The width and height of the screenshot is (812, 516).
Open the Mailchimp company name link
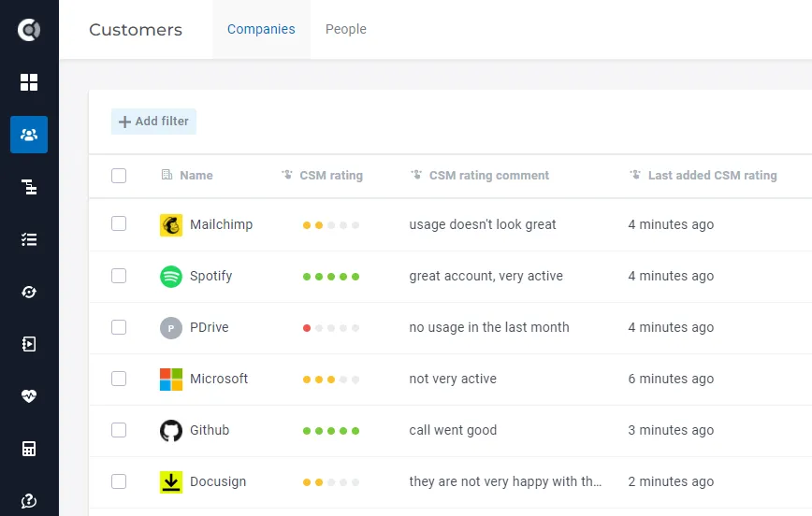(221, 224)
